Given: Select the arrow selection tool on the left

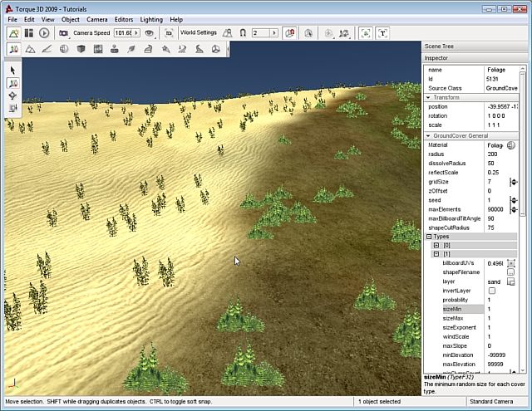Looking at the screenshot, I should (13, 70).
